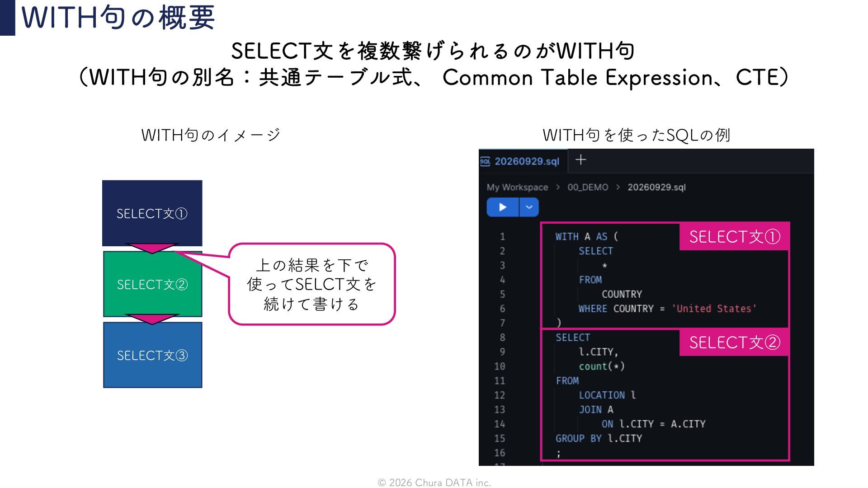Expand chevron after My Workspace breadcrumb
The height and width of the screenshot is (488, 868).
558,187
